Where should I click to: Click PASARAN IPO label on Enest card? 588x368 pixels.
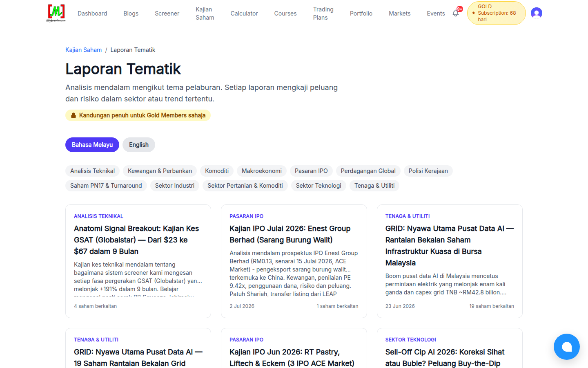(246, 216)
